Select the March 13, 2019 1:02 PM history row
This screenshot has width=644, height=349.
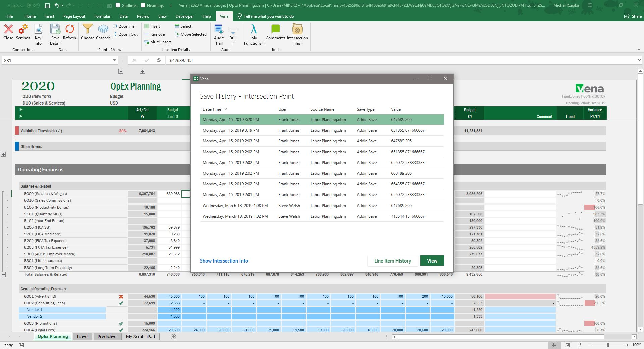pyautogui.click(x=322, y=216)
